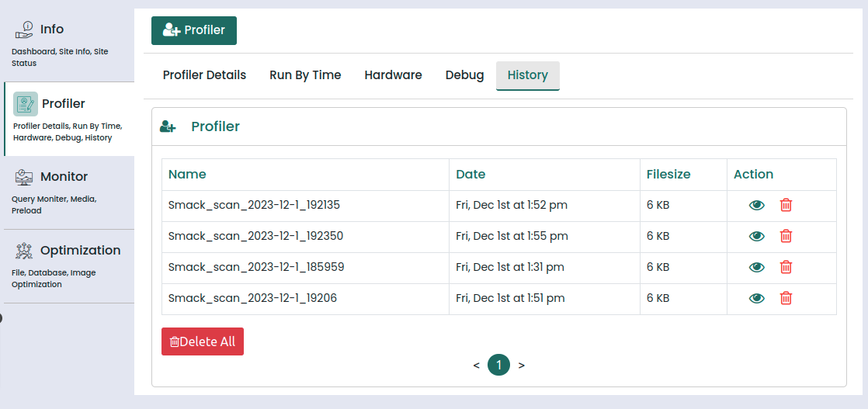Switch to the Profiler Details tab
Viewport: 868px width, 409px height.
[x=204, y=75]
